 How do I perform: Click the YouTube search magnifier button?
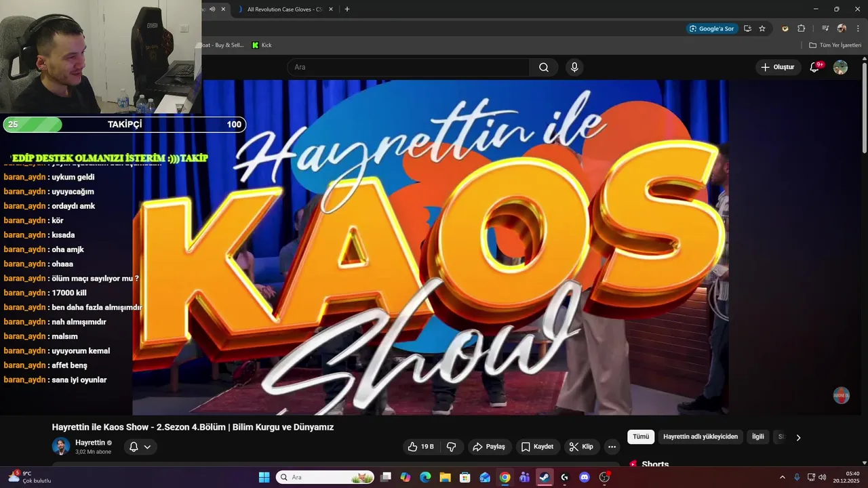(544, 67)
